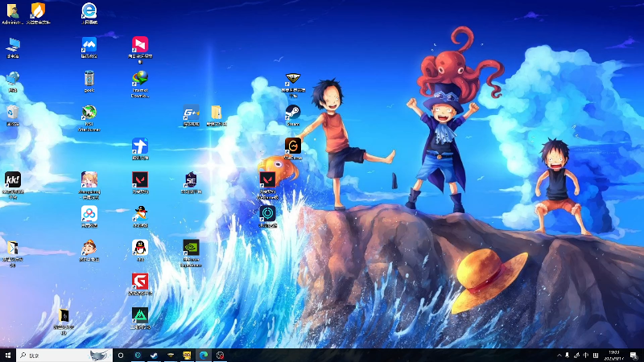Open the winged emblem taskbar app

(x=171, y=355)
